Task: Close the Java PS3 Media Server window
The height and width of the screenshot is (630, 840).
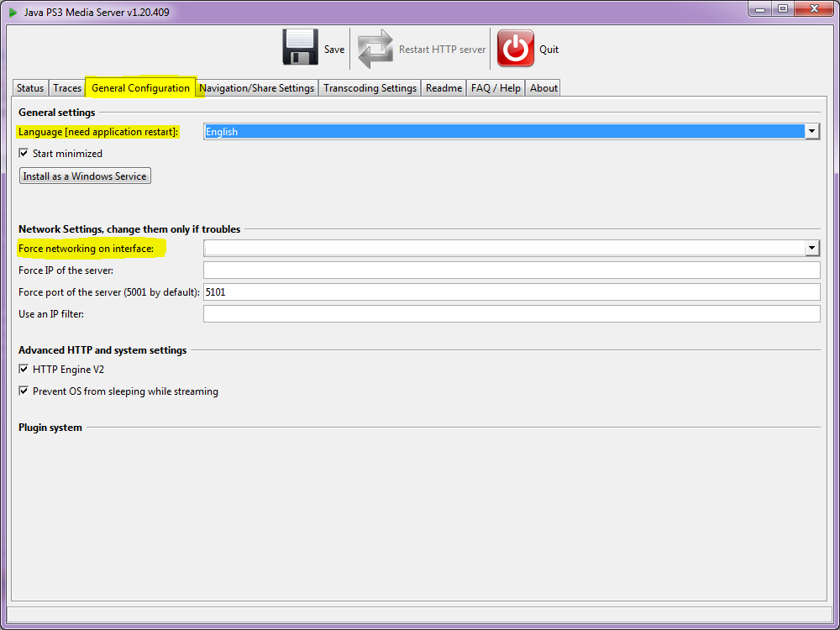Action: tap(814, 8)
